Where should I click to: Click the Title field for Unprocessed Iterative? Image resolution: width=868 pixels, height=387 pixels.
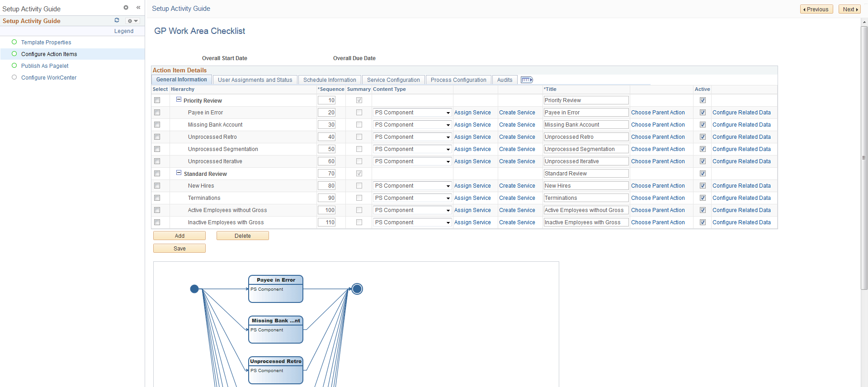[586, 161]
